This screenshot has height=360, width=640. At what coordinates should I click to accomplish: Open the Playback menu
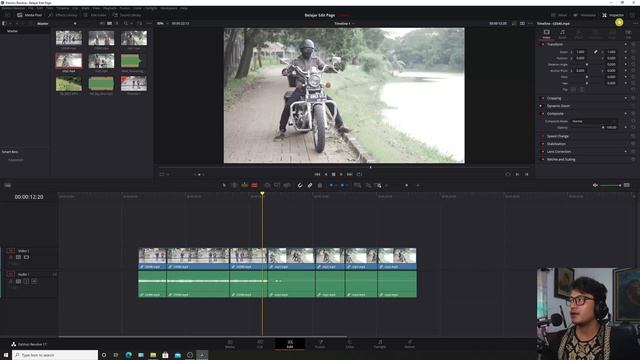pyautogui.click(x=109, y=8)
